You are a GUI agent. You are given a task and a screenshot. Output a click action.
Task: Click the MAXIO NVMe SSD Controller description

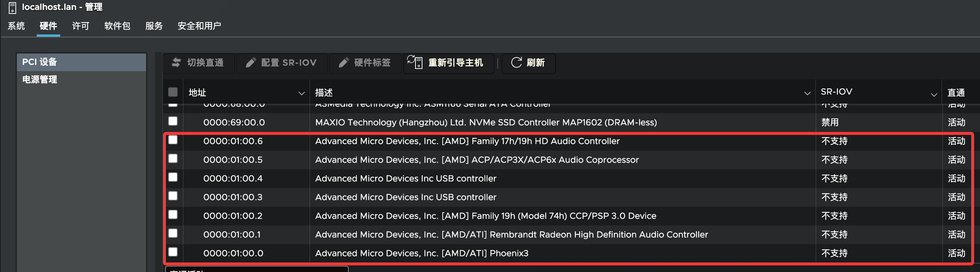pyautogui.click(x=486, y=122)
